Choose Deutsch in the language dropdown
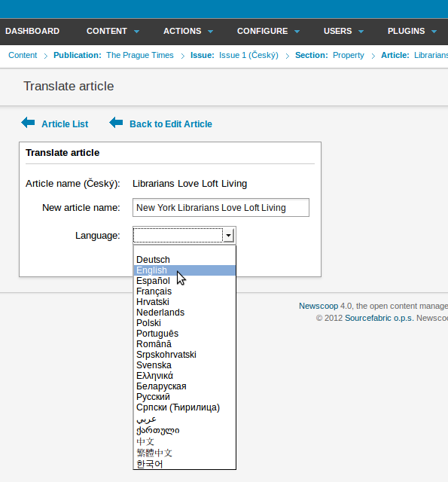Screen dimensions: 448x482 184,260
